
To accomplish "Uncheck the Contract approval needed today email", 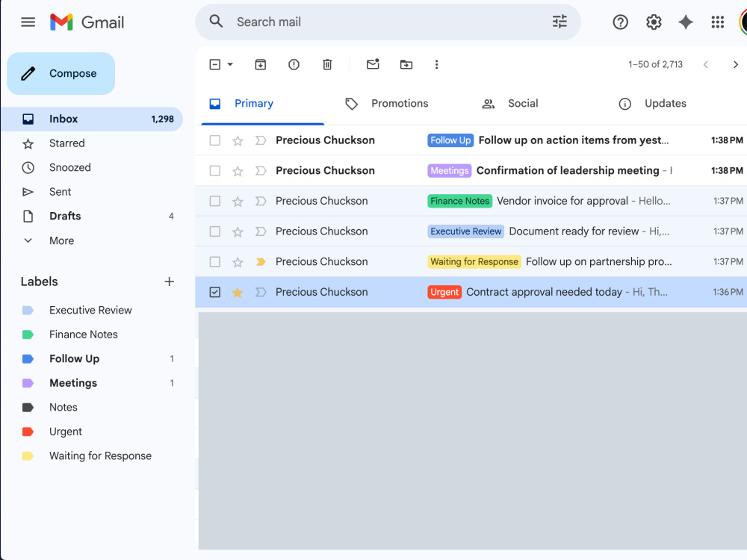I will point(215,292).
